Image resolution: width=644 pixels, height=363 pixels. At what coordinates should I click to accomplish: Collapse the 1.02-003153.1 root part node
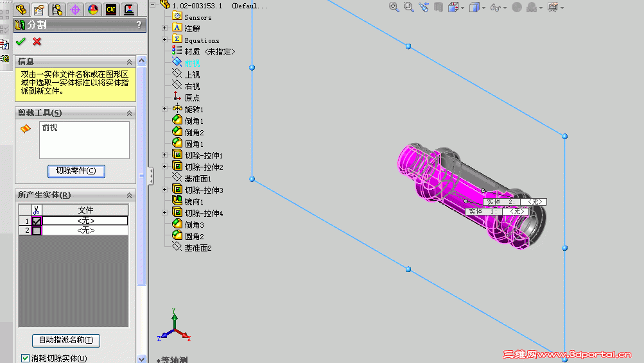(x=152, y=5)
